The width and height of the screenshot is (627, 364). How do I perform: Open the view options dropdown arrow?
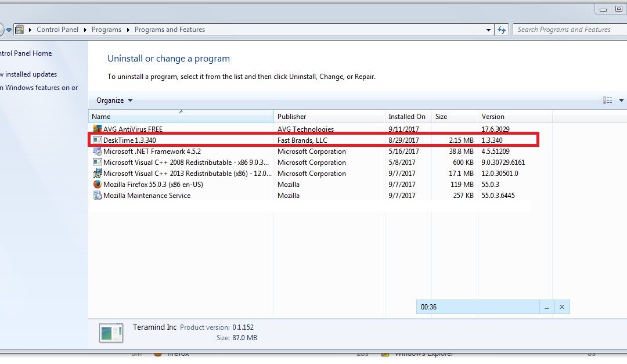coord(621,100)
